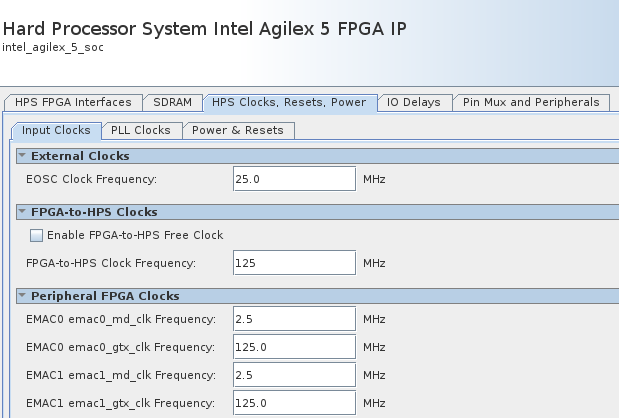The image size is (619, 418).
Task: Edit EMAC0 emac0_md_clk Frequency field
Action: tap(294, 319)
